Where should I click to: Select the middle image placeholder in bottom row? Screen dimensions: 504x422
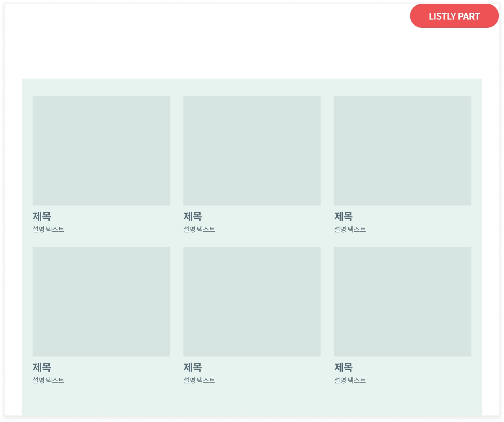[x=252, y=302]
